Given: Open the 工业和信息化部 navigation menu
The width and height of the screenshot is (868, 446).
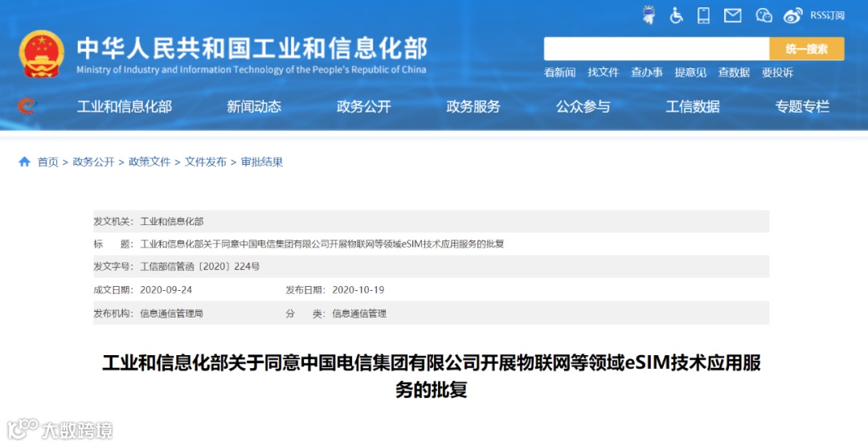Looking at the screenshot, I should [x=125, y=106].
